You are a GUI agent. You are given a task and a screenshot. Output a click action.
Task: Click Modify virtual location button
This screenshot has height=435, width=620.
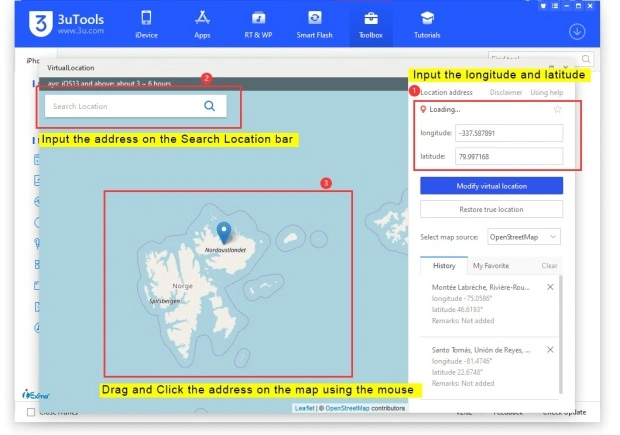pos(491,186)
